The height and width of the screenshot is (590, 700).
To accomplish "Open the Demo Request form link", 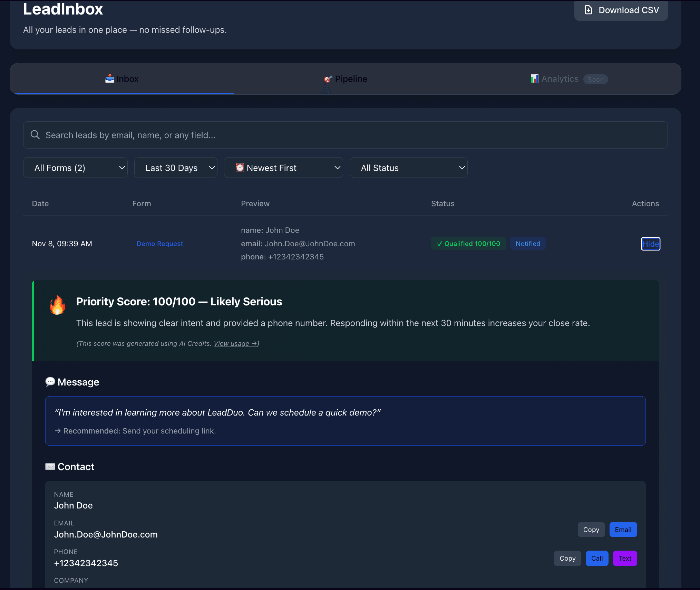I will click(x=159, y=244).
